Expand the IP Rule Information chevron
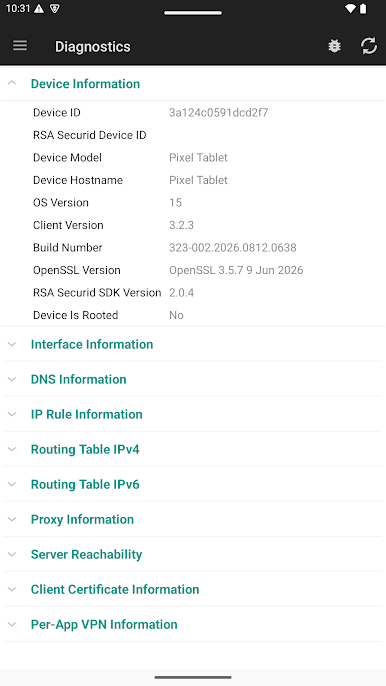Viewport: 386px width, 686px height. (12, 414)
